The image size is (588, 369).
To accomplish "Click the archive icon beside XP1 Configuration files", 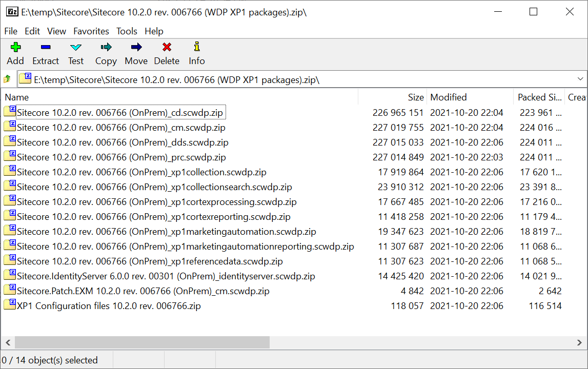I will pyautogui.click(x=9, y=305).
